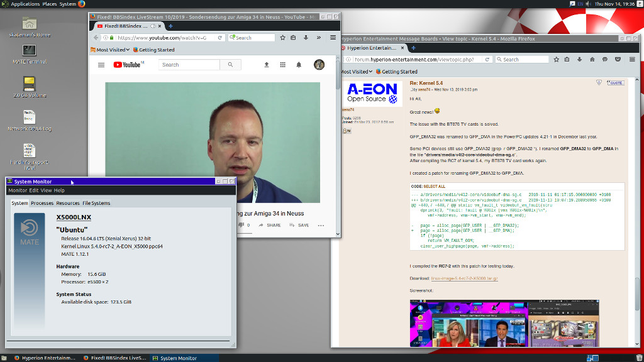Screen dimensions: 644x362
Task: Open downloads arrow in YouTube Firefox window
Action: click(x=306, y=37)
